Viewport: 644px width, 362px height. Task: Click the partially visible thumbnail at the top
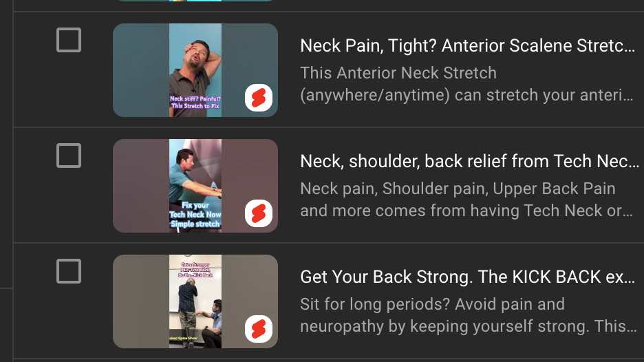point(195,1)
